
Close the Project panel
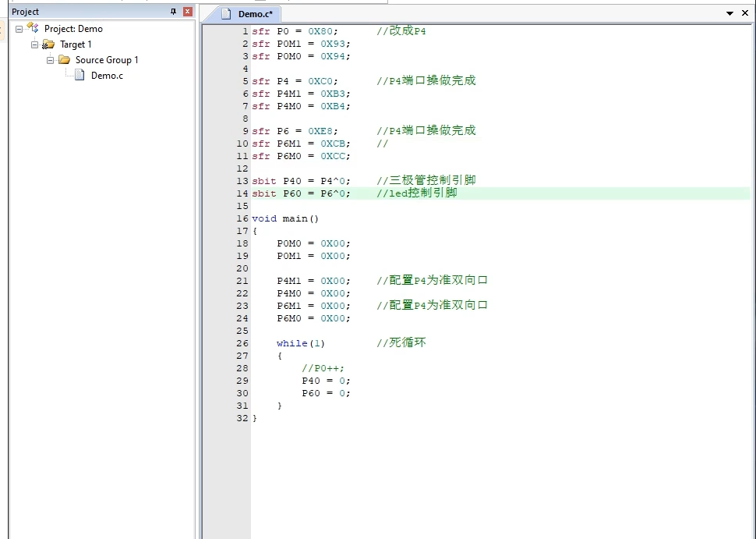[x=187, y=12]
